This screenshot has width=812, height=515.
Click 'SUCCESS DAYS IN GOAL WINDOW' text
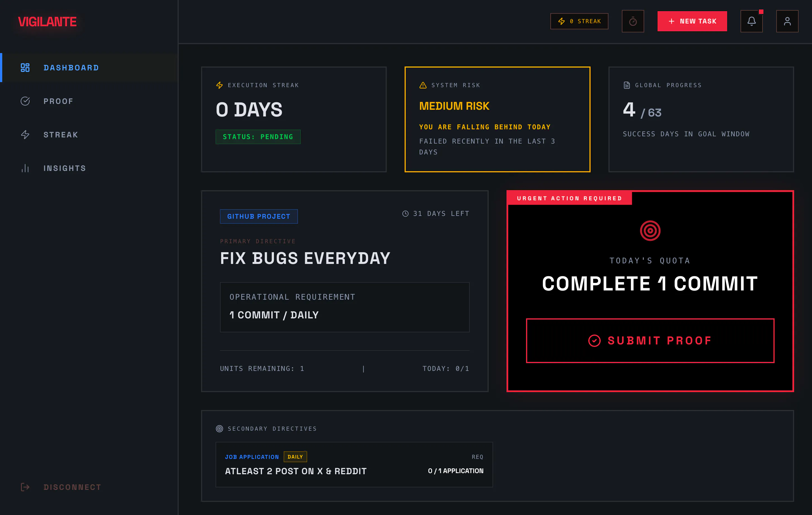click(x=686, y=134)
